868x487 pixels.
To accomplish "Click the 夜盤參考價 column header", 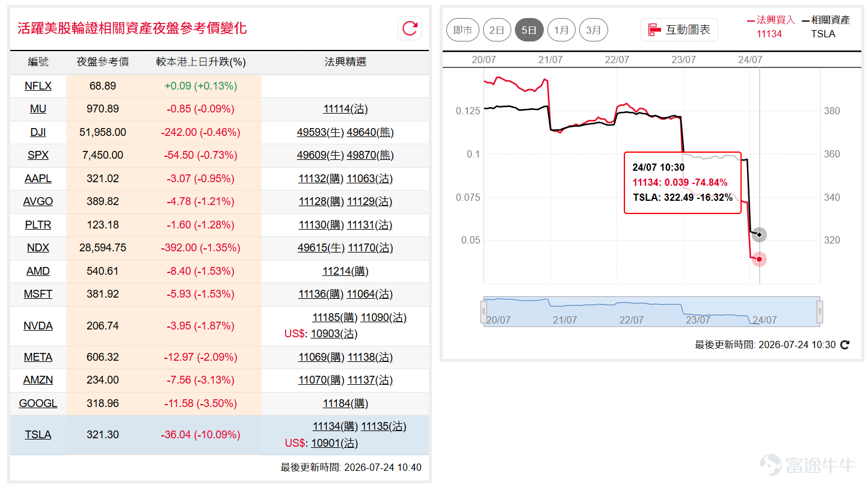I will pos(103,62).
